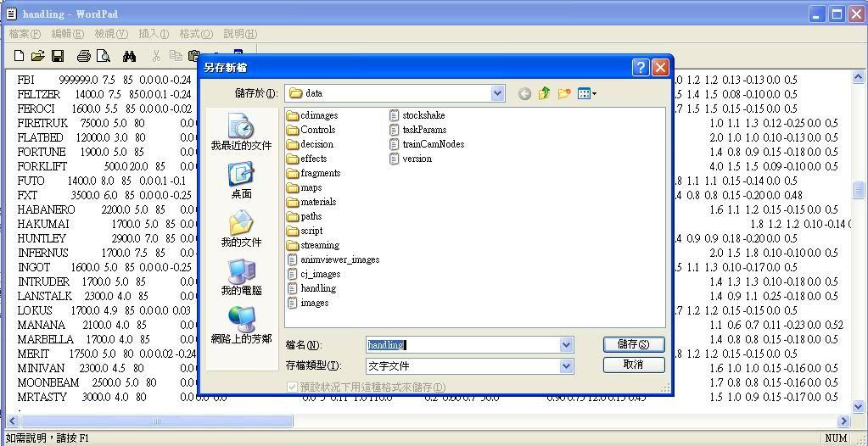Expand the 存檔類型 file type dropdown

pos(566,366)
